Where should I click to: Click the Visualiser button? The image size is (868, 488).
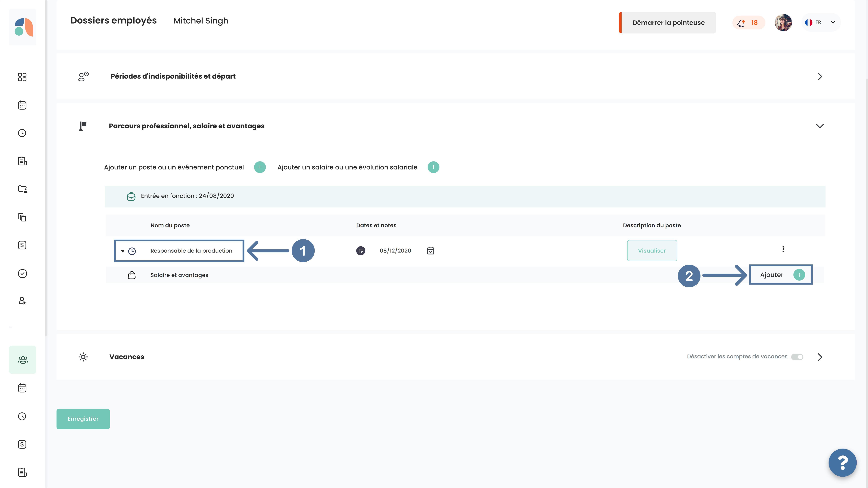pos(652,251)
